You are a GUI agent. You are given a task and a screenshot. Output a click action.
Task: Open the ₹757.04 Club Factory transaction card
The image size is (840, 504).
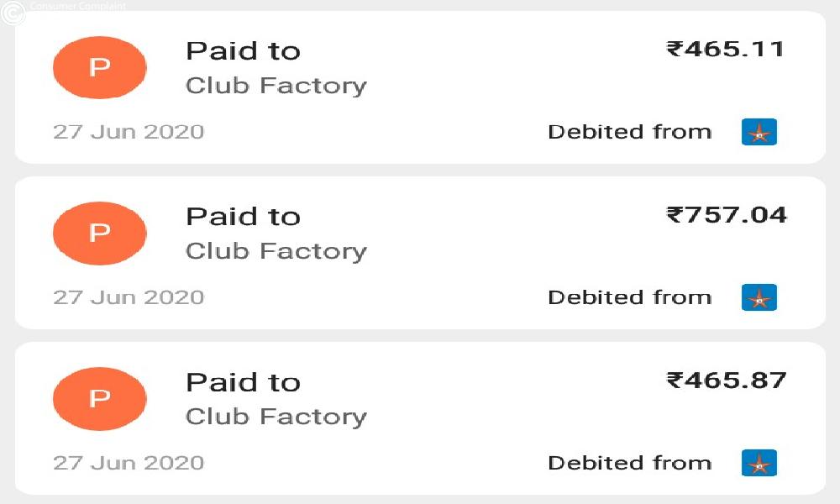coord(420,253)
